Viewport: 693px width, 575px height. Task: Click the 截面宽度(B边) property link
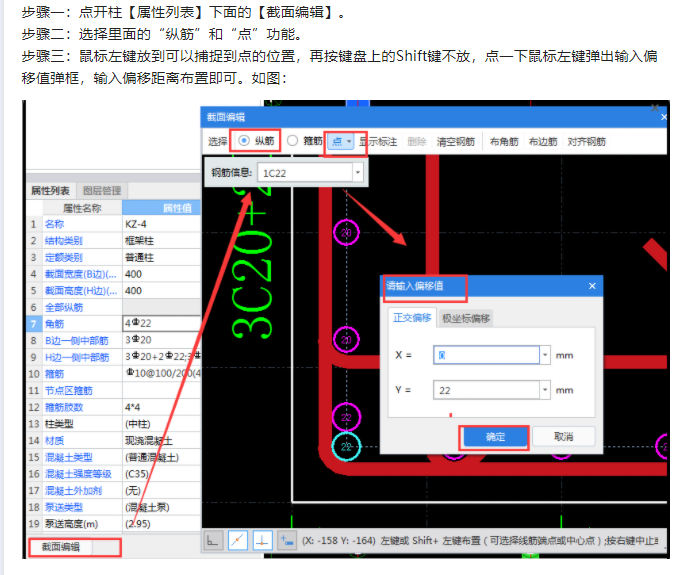(x=81, y=274)
